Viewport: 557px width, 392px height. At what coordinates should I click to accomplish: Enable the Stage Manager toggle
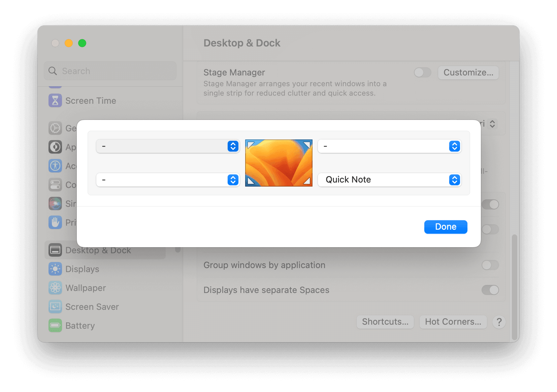click(x=423, y=72)
